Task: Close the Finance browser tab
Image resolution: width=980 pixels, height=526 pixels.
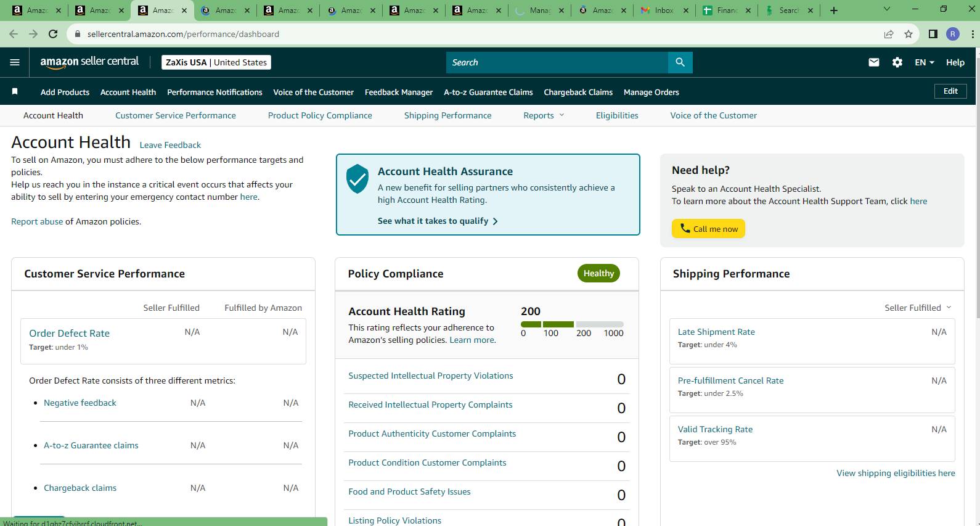Action: 748,10
